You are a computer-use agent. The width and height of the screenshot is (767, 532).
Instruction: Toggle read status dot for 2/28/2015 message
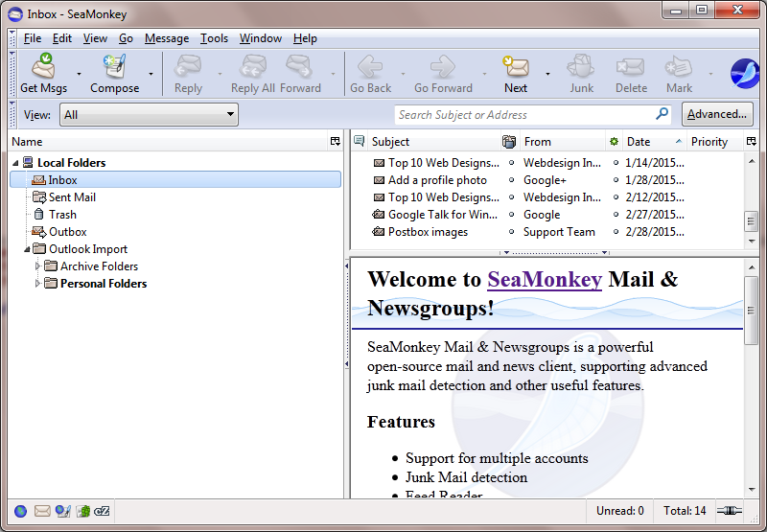pos(616,232)
